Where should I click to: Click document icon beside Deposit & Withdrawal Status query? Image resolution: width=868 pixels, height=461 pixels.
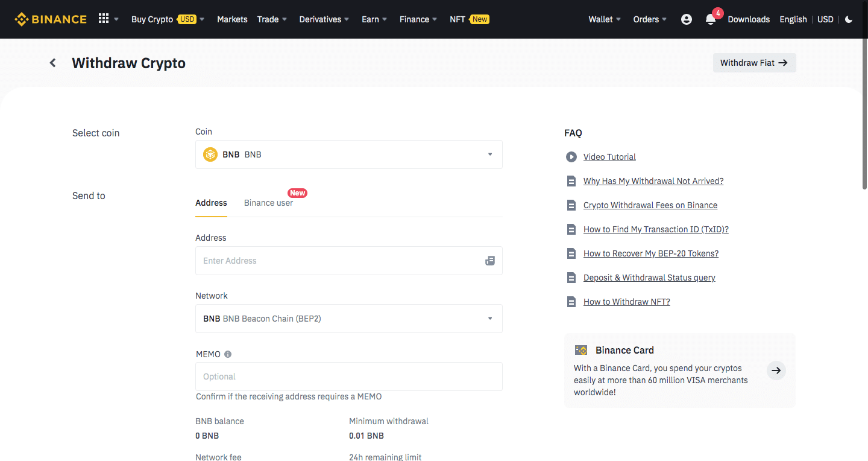coord(571,278)
